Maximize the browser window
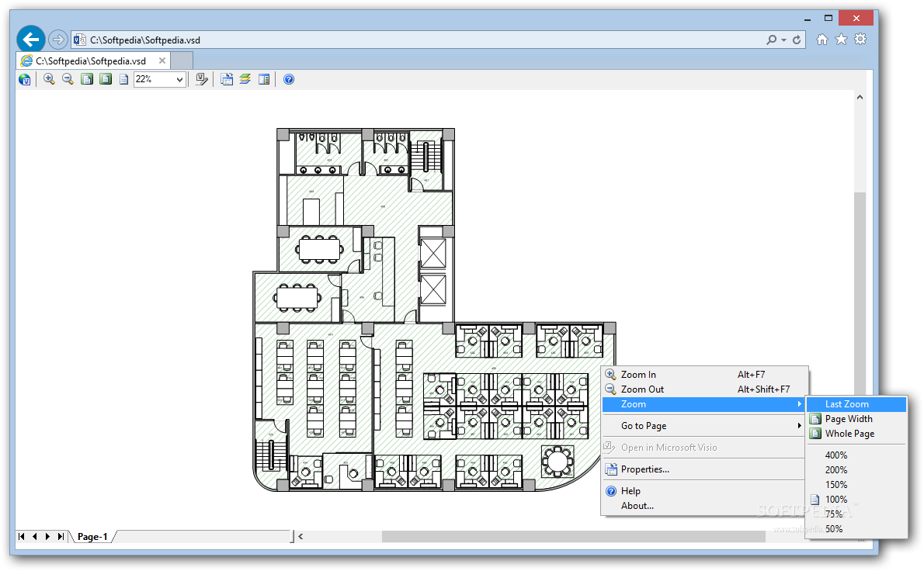 pyautogui.click(x=828, y=19)
